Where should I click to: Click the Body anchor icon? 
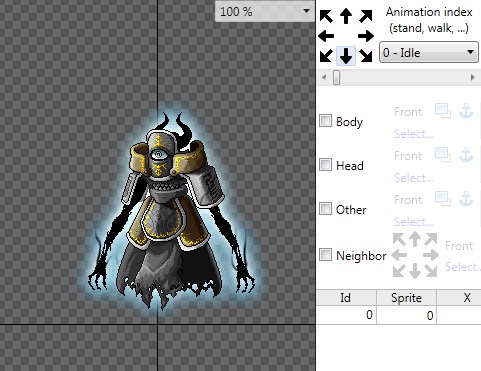point(466,111)
